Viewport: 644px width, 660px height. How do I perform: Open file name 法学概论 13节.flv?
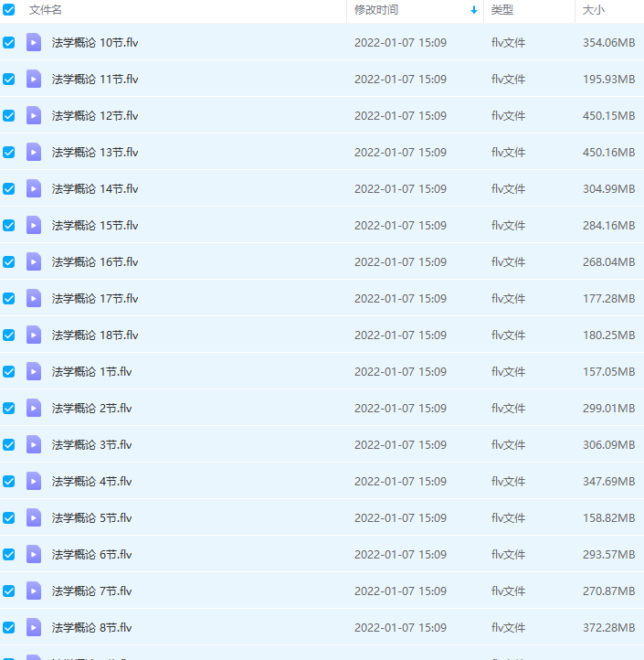pyautogui.click(x=95, y=153)
